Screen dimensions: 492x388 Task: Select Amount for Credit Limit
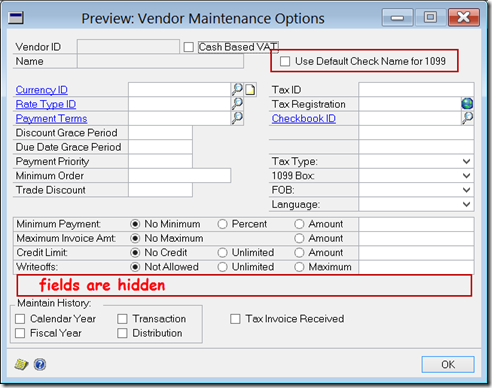coord(299,253)
